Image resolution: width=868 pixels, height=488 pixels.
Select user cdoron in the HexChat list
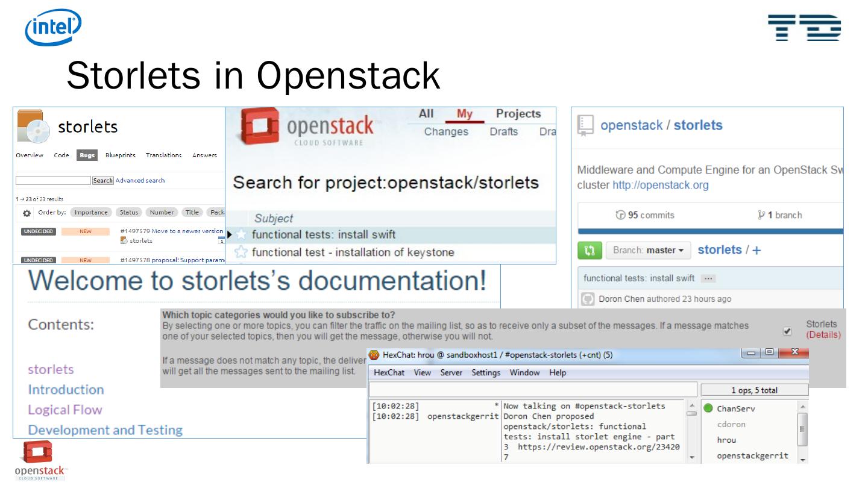[x=731, y=424]
